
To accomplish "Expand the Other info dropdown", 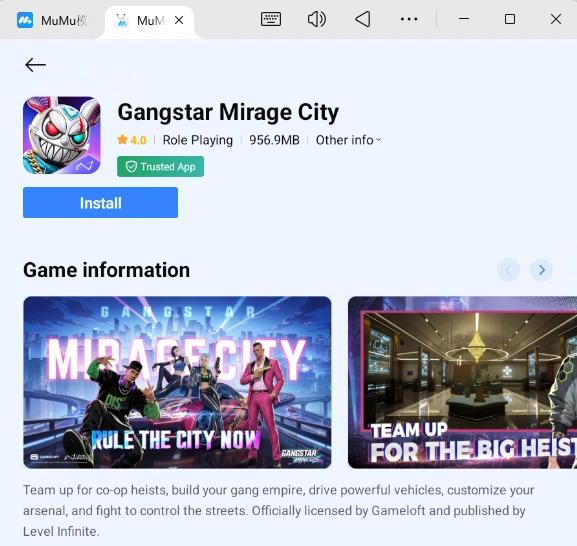I will 348,140.
